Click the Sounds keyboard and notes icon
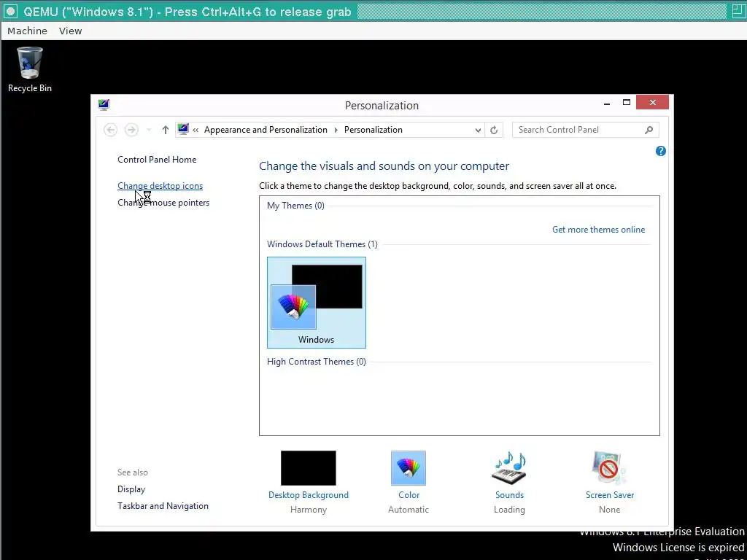Viewport: 747px width, 560px height. [x=509, y=468]
